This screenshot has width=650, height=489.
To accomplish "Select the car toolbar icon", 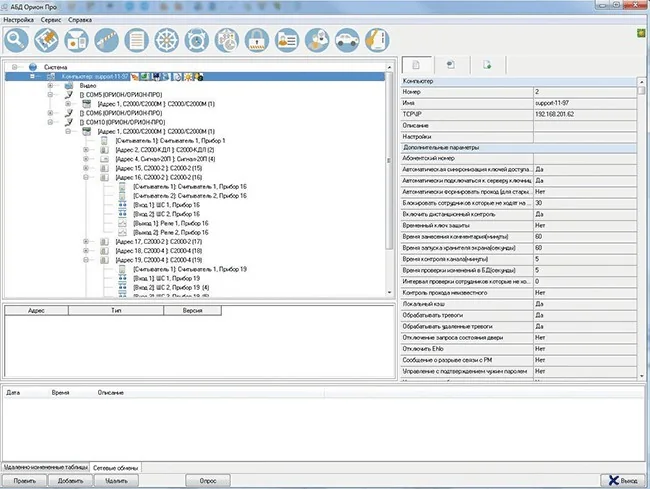I will click(347, 40).
